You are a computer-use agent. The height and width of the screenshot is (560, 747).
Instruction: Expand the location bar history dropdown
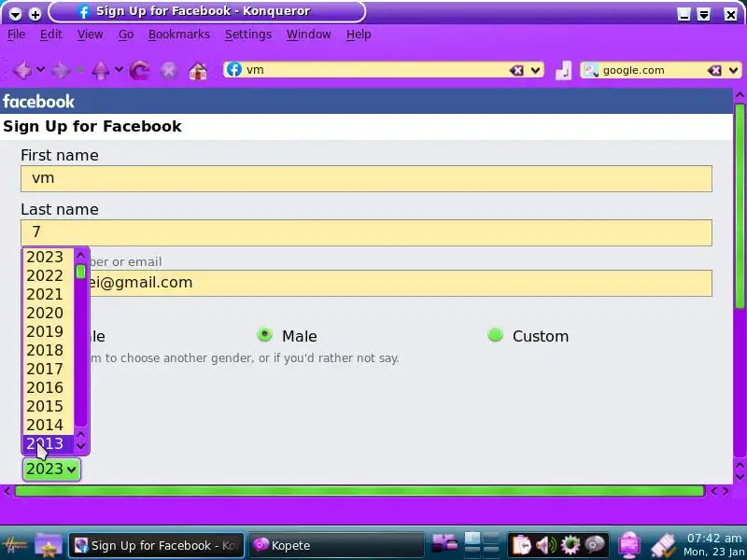(535, 71)
